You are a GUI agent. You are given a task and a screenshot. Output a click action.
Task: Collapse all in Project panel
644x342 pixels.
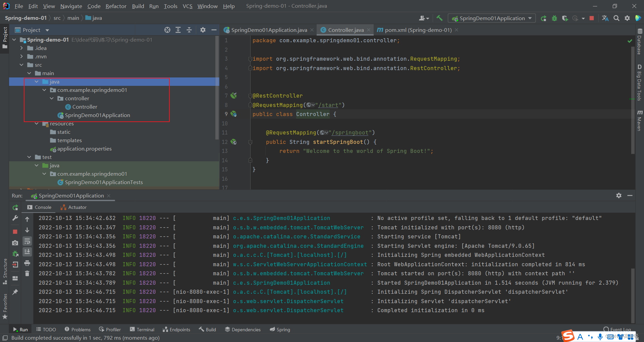[x=189, y=30]
